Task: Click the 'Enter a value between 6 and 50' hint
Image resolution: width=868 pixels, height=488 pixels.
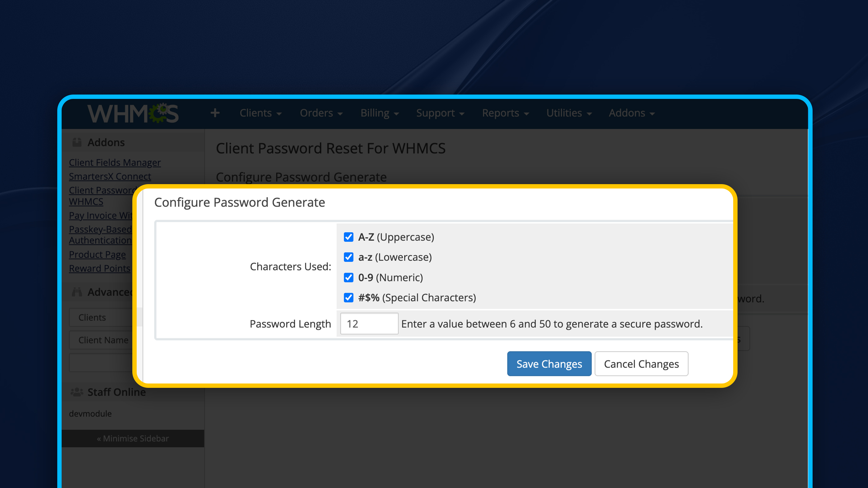Action: [x=552, y=324]
